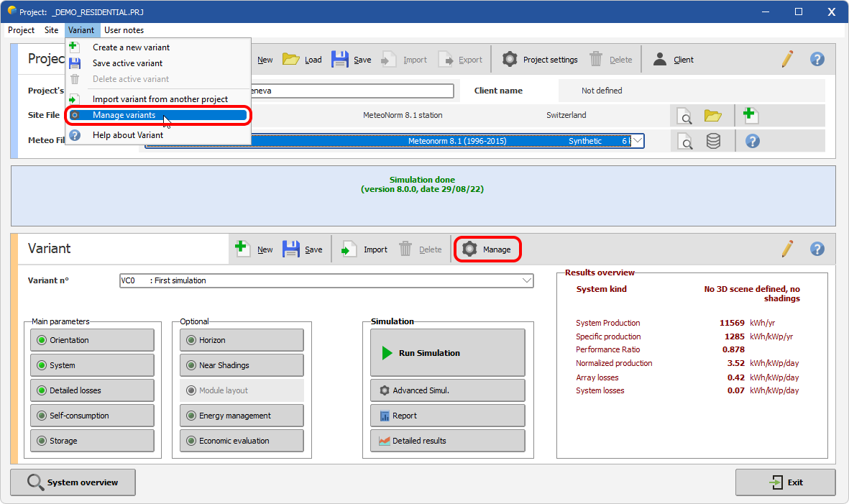Expand the Meteo File dropdown arrow

[x=638, y=141]
